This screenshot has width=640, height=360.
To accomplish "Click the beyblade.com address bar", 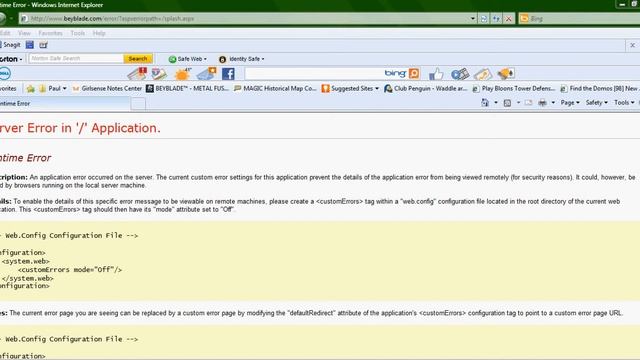I will pyautogui.click(x=244, y=18).
